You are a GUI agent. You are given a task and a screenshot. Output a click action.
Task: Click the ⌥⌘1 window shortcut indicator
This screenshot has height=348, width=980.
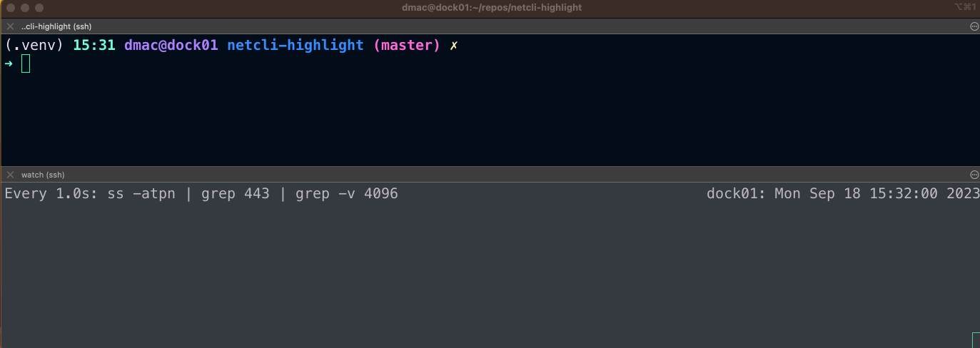click(964, 7)
